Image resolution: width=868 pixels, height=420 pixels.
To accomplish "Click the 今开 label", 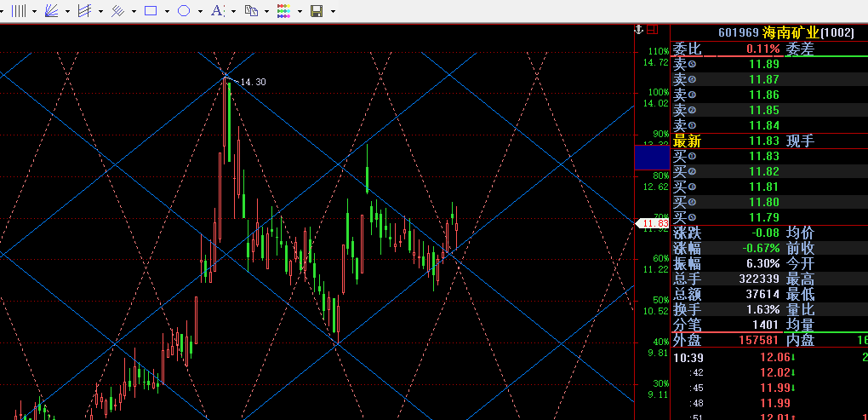I will pos(800,263).
